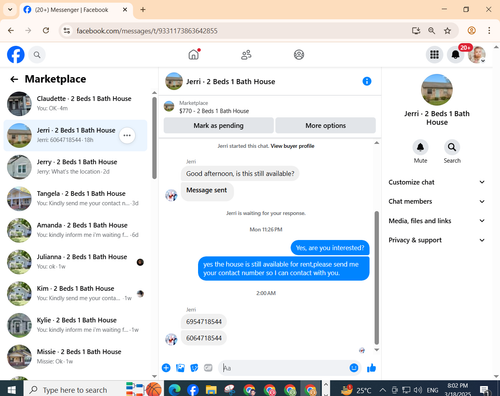
Task: Show hidden system tray icons
Action: pos(383,390)
